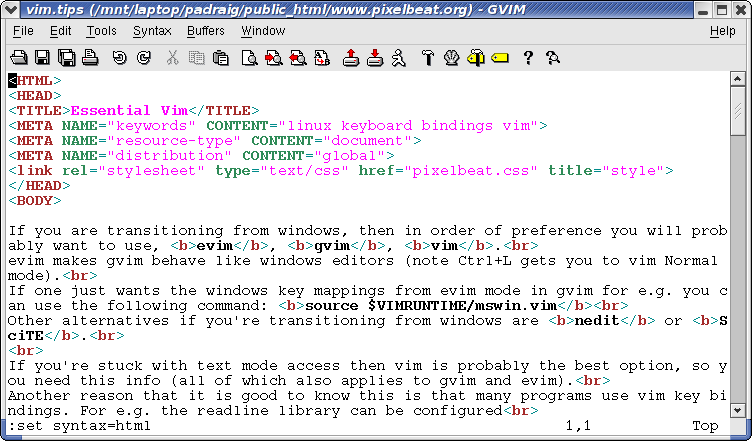Undo last change with toolbar icon
The image size is (752, 441).
(x=119, y=58)
